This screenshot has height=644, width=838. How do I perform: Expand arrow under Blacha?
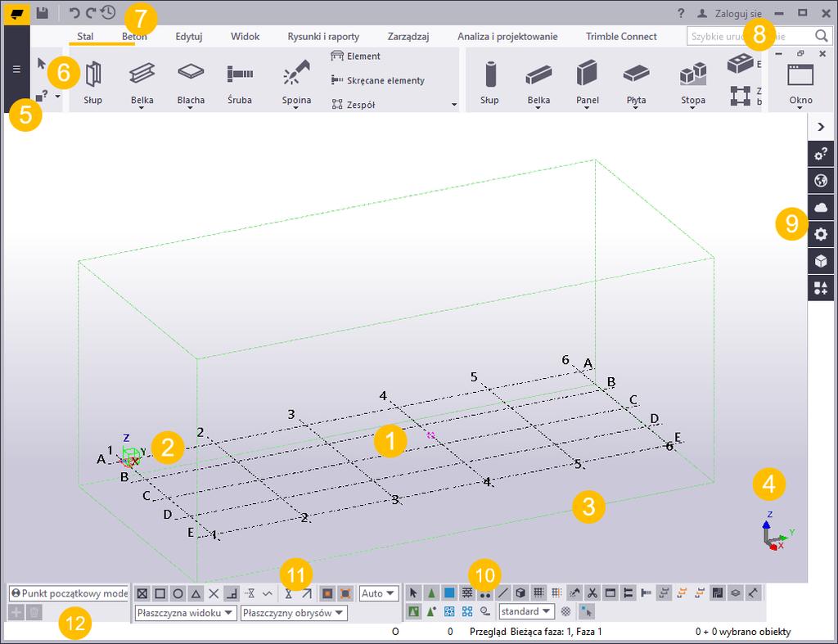(x=190, y=108)
